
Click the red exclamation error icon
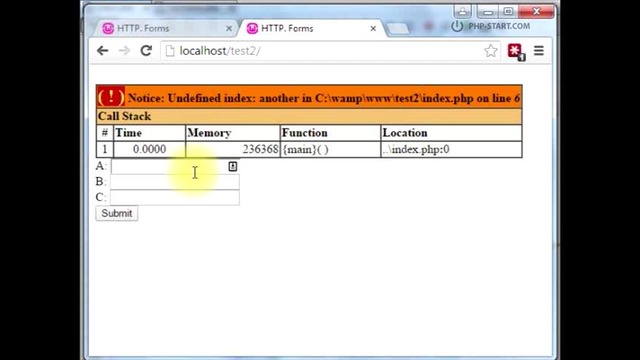[x=111, y=97]
